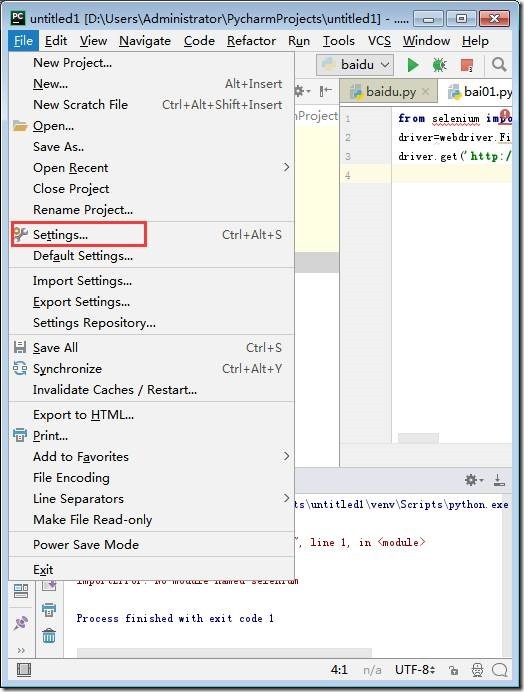This screenshot has height=692, width=524.
Task: Click the hide project panel icon
Action: (325, 91)
